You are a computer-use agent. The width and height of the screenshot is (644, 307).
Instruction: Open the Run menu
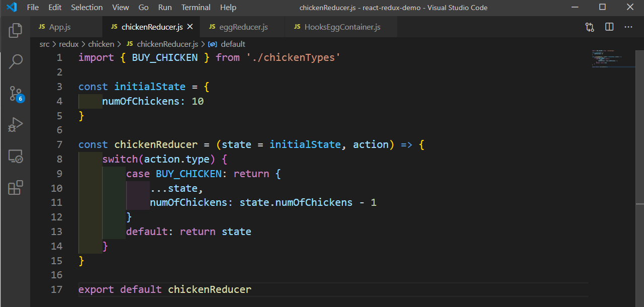coord(165,8)
